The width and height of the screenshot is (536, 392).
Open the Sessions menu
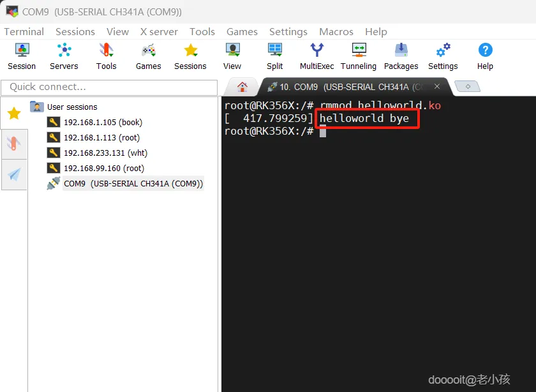click(x=75, y=31)
